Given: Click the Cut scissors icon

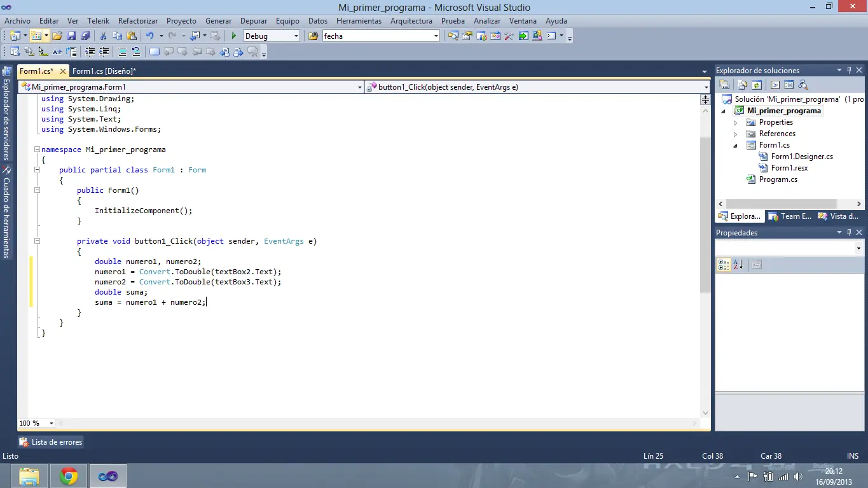Looking at the screenshot, I should 104,36.
